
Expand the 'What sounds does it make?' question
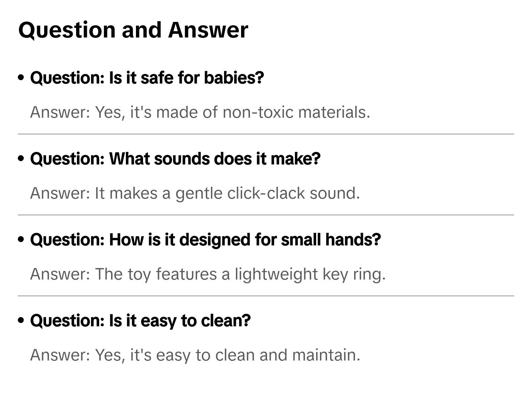click(x=175, y=159)
